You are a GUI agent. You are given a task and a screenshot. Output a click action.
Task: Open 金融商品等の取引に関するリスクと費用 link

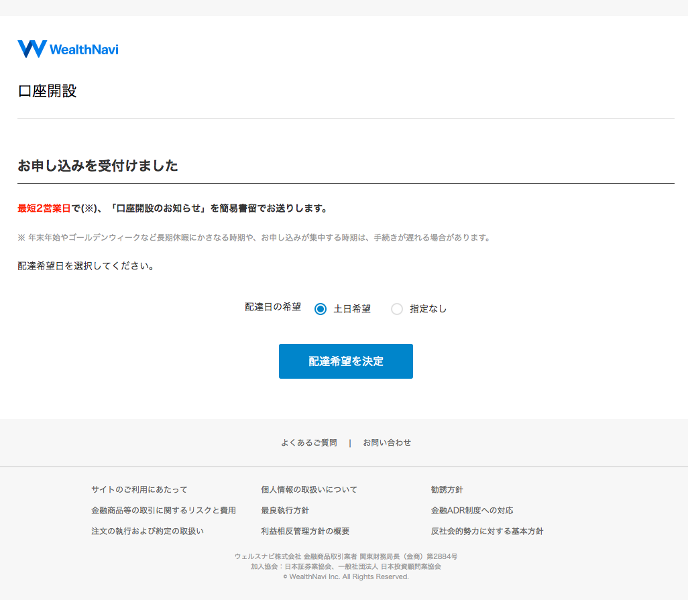pyautogui.click(x=164, y=510)
